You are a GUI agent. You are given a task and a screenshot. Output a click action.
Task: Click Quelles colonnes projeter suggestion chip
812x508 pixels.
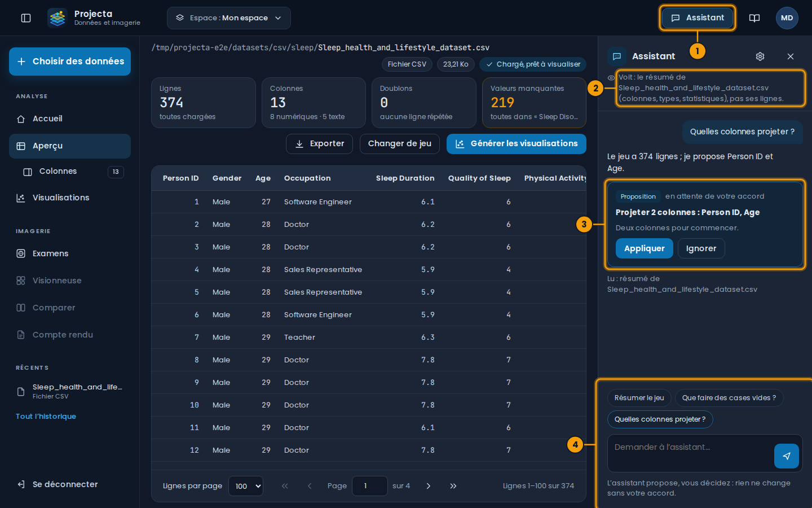coord(660,419)
